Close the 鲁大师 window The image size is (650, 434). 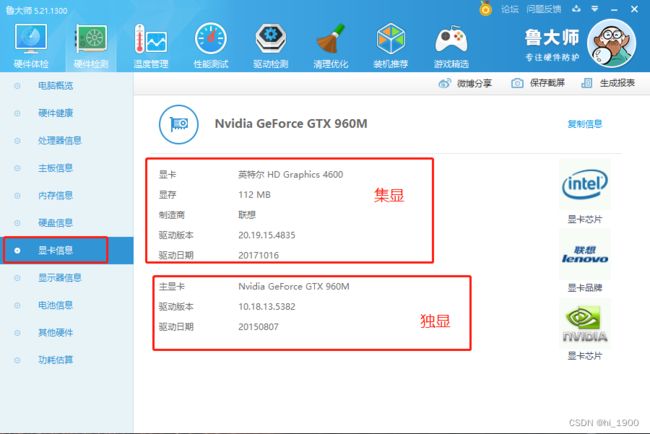pos(634,9)
